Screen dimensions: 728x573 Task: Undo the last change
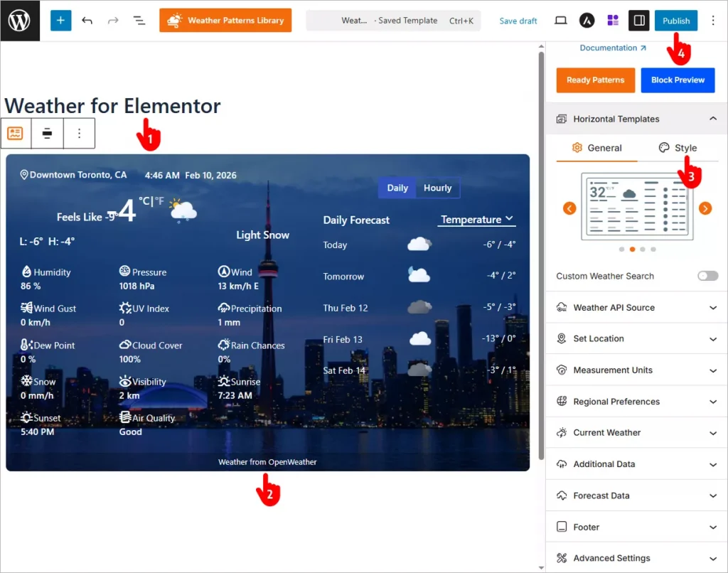click(87, 21)
